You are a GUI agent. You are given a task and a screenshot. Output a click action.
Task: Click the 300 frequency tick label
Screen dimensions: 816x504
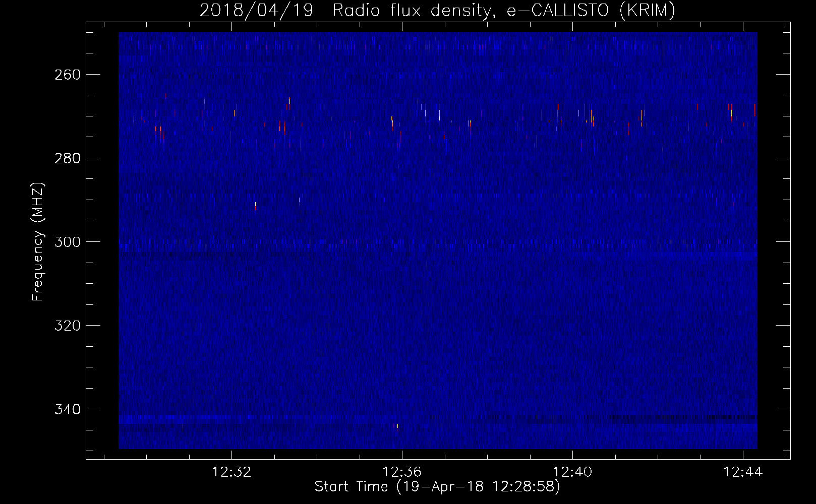tap(67, 242)
